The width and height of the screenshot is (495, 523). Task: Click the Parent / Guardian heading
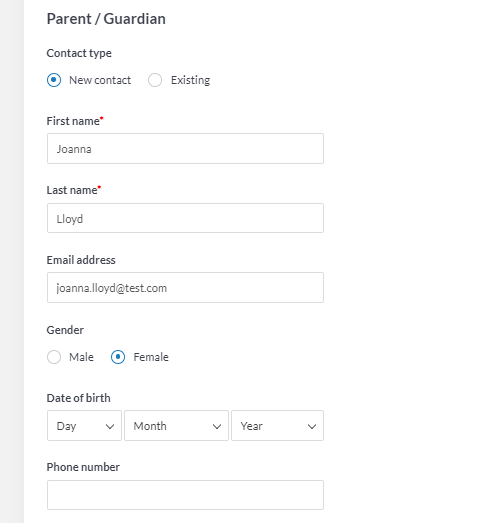pyautogui.click(x=106, y=19)
